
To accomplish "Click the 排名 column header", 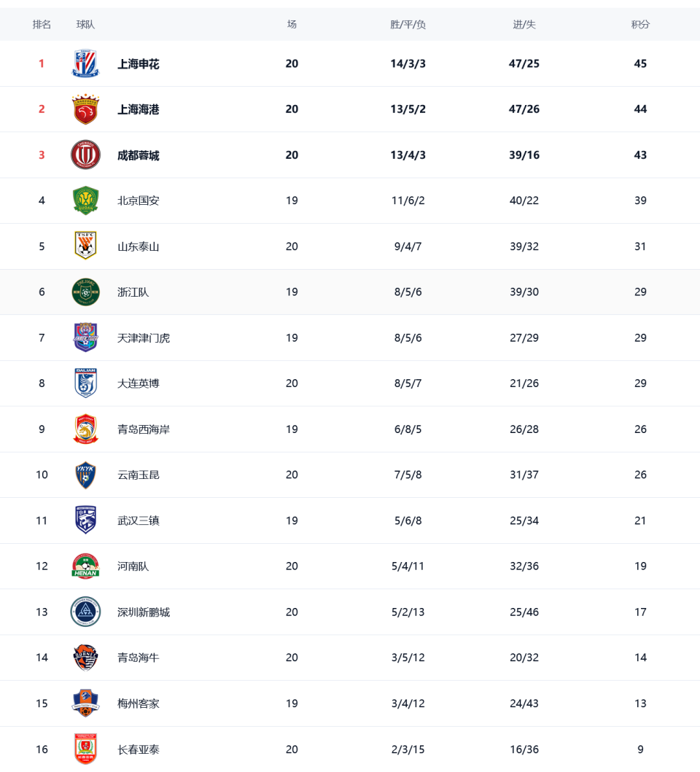I will point(42,25).
